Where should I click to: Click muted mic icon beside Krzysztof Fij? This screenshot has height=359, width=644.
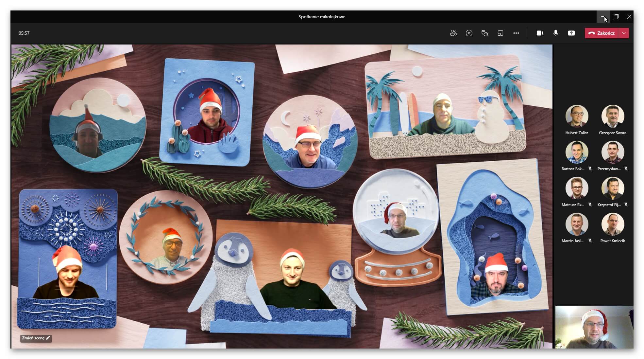click(626, 205)
